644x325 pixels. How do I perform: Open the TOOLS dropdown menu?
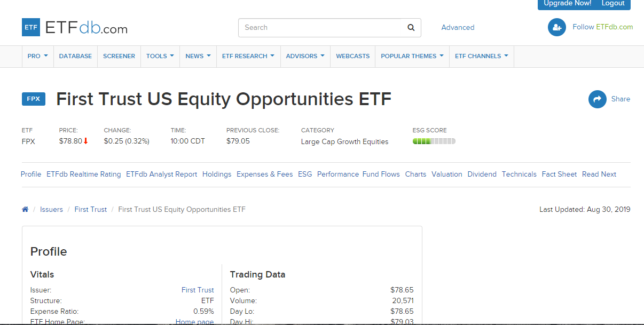[x=160, y=56]
